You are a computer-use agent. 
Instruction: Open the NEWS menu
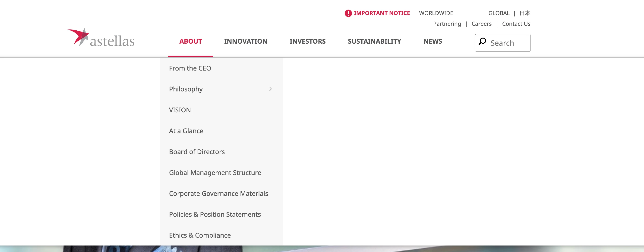click(x=432, y=41)
